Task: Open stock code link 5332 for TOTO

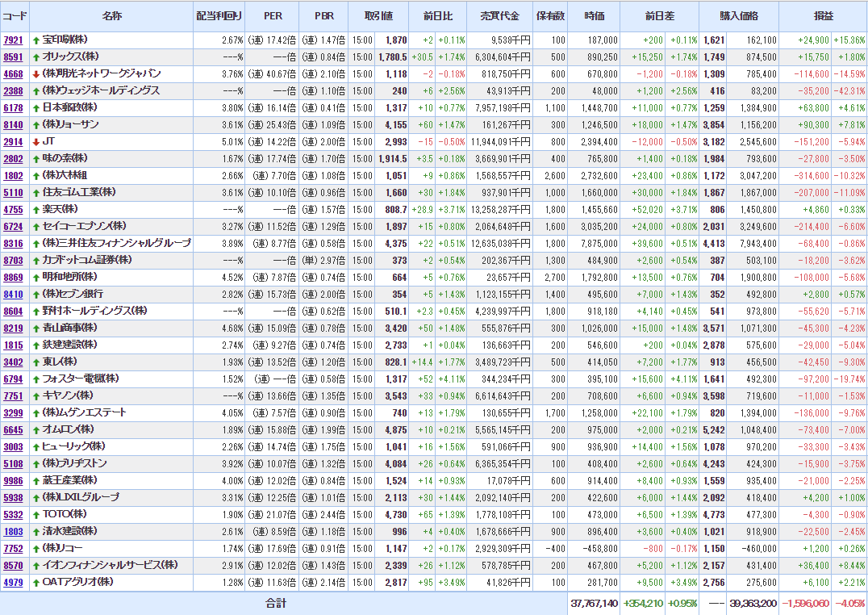Action: [x=13, y=515]
